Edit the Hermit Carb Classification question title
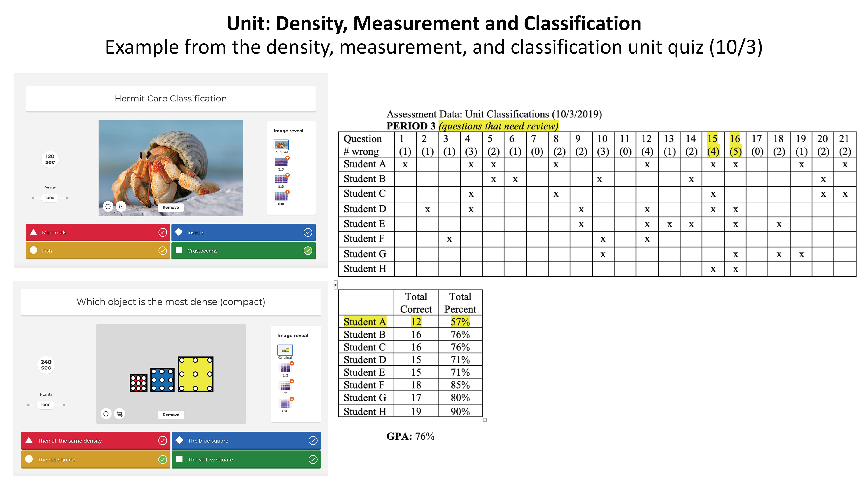This screenshot has width=868, height=488. point(170,98)
